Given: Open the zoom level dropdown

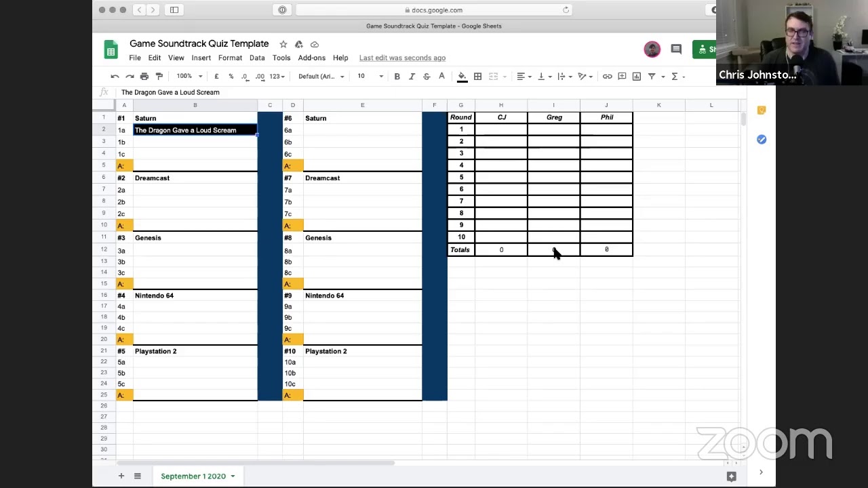Looking at the screenshot, I should click(189, 77).
